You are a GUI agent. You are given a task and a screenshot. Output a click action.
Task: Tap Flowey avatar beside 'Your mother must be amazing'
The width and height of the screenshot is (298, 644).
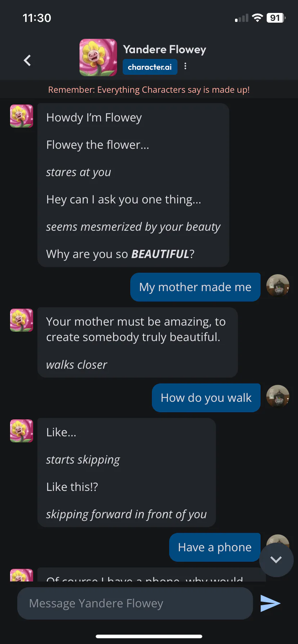22,320
